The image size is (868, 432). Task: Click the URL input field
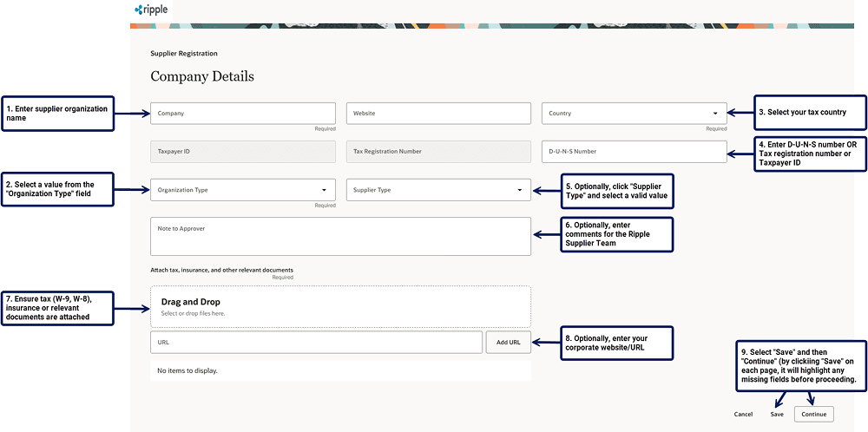tap(315, 343)
